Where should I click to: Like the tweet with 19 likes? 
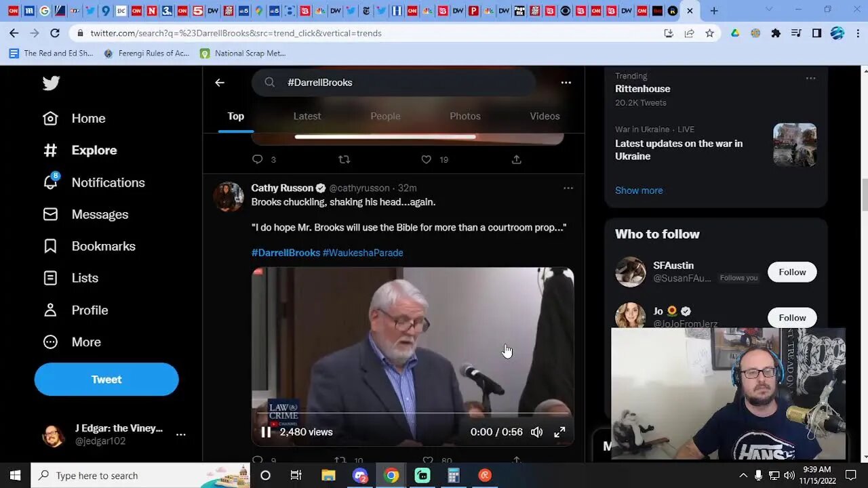427,159
